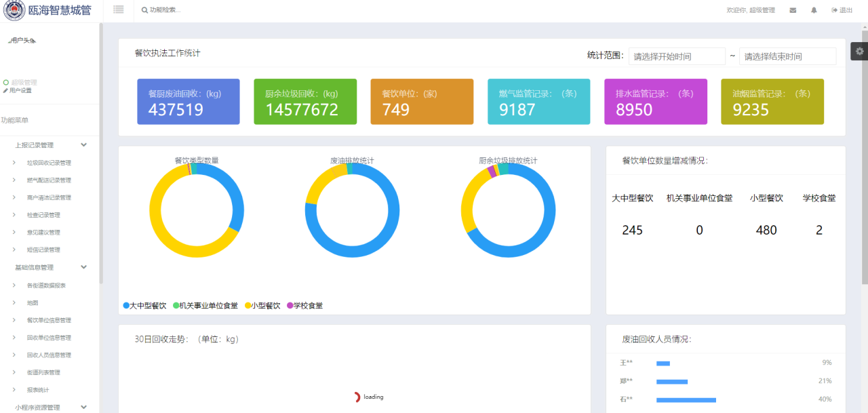Viewport: 868px width, 413px height.
Task: Open the settings gear panel tab
Action: [x=860, y=52]
